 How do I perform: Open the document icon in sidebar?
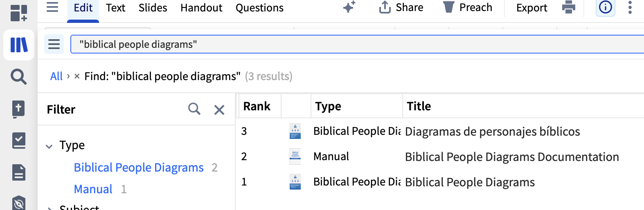[19, 172]
